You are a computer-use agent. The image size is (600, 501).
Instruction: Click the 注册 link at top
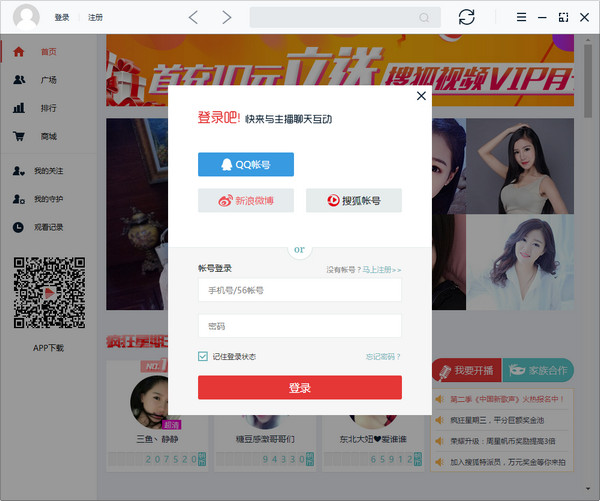[x=95, y=18]
